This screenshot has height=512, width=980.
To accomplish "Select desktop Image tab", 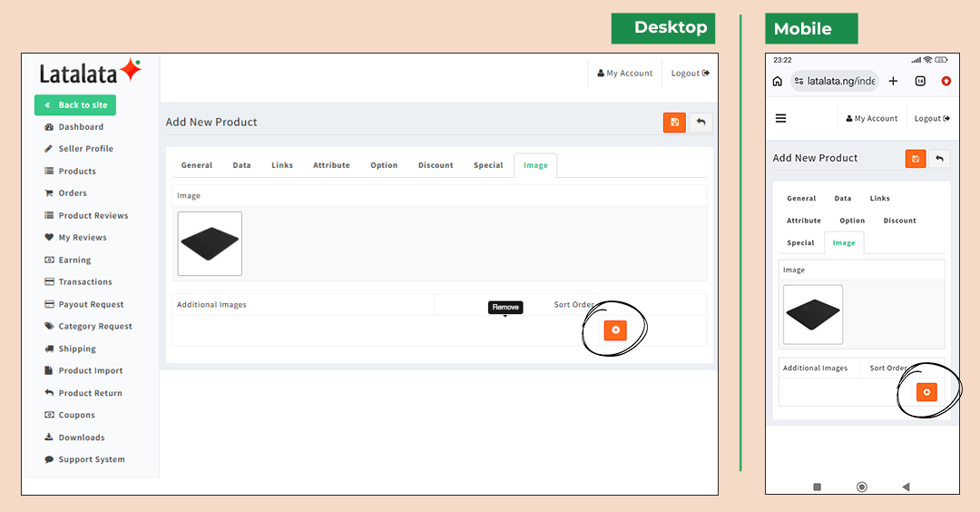I will click(535, 165).
